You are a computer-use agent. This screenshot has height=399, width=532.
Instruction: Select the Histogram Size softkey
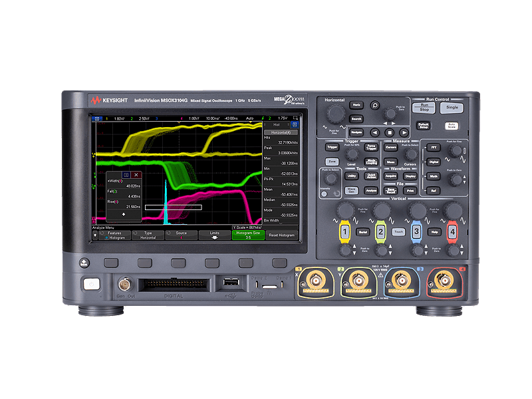point(248,235)
